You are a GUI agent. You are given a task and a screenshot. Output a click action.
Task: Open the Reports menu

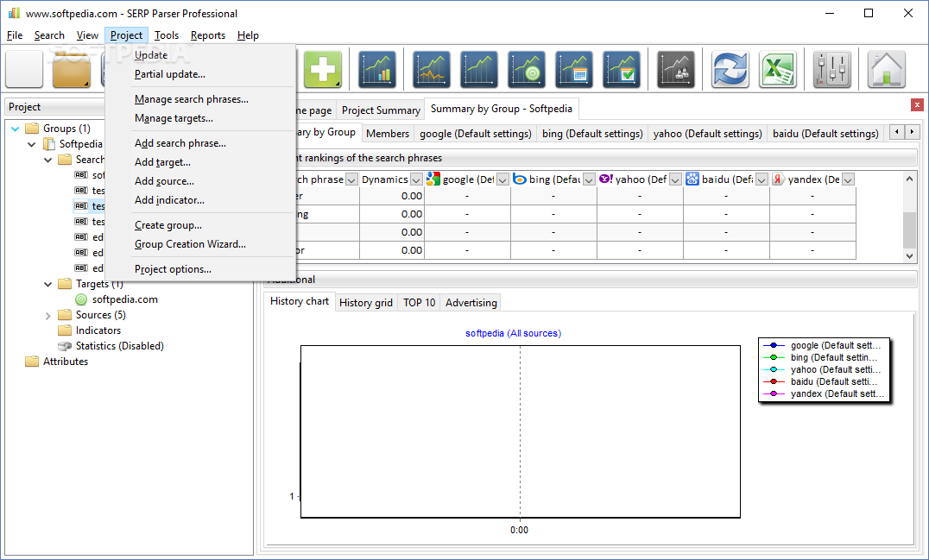pos(208,35)
